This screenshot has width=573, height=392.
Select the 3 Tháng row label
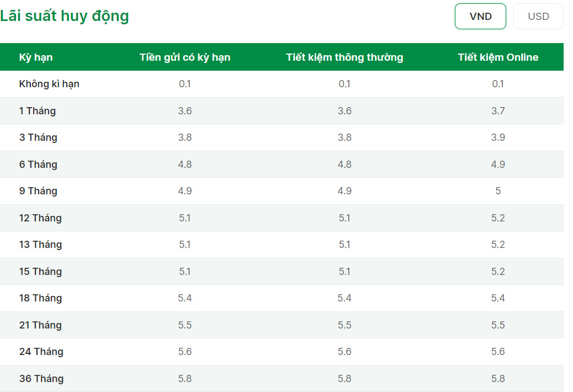tap(39, 137)
